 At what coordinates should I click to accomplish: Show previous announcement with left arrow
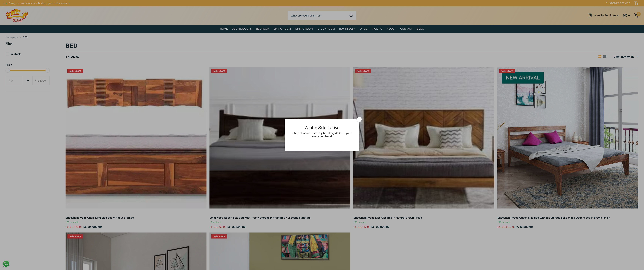coord(4,3)
